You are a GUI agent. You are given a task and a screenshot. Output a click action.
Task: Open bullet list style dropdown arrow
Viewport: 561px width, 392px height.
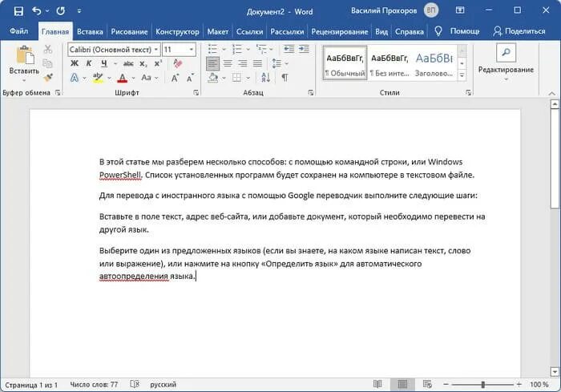click(224, 50)
